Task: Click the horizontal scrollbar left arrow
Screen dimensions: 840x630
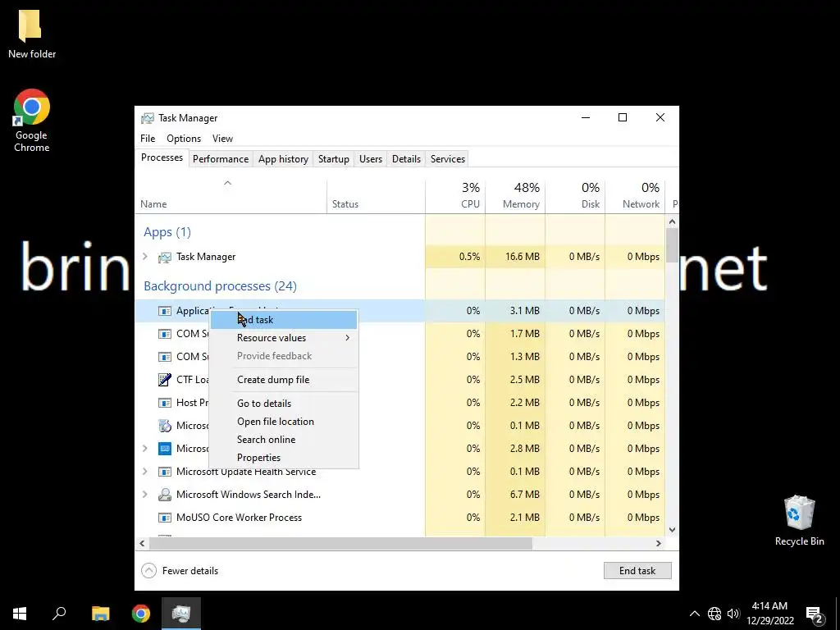Action: (142, 543)
